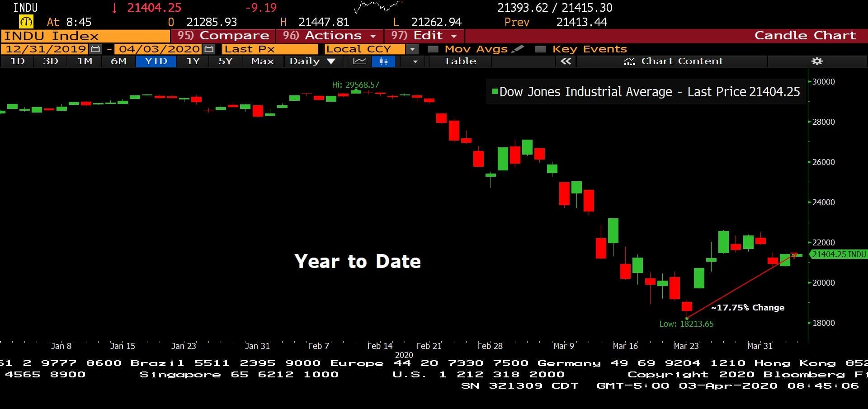Click the 95) Compare button
The width and height of the screenshot is (868, 409).
pos(223,35)
